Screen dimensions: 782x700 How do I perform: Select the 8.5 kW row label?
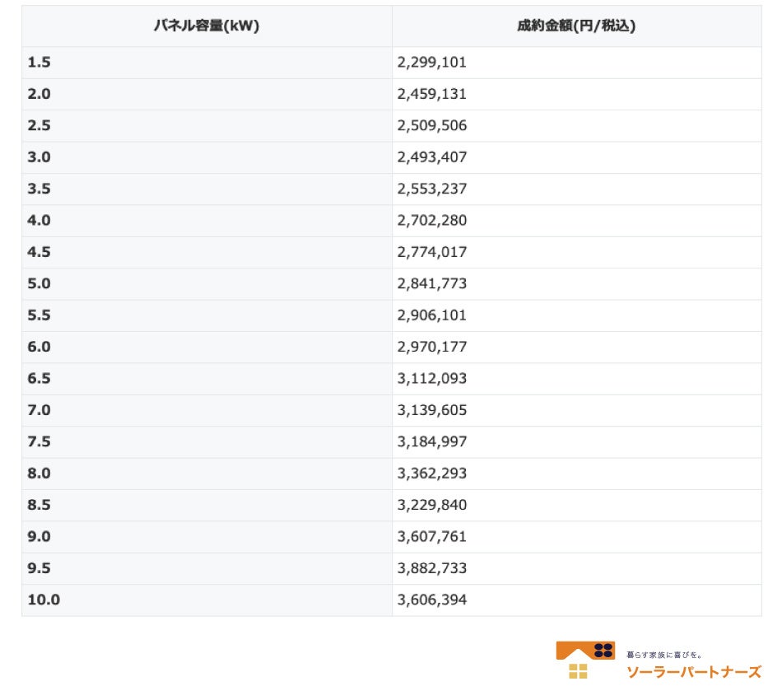39,505
